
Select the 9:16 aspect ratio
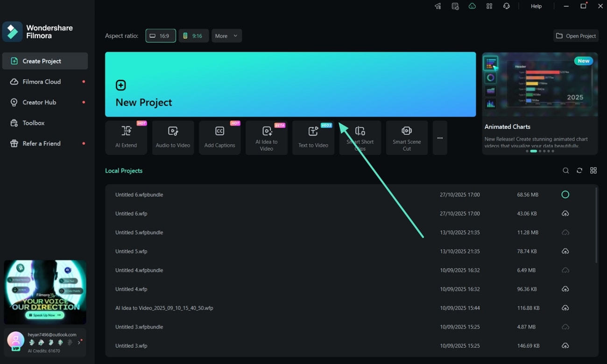coord(194,36)
